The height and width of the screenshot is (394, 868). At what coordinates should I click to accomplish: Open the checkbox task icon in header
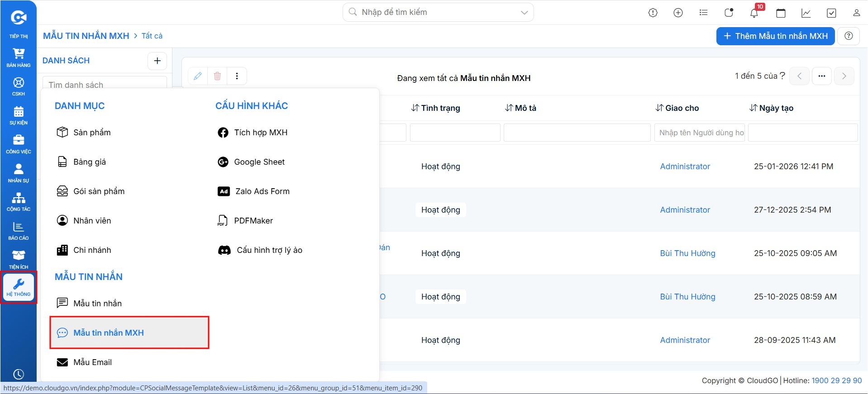(831, 13)
